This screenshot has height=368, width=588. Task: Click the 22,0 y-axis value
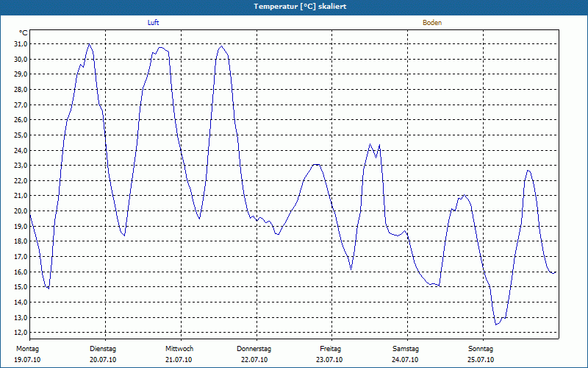[x=21, y=180]
